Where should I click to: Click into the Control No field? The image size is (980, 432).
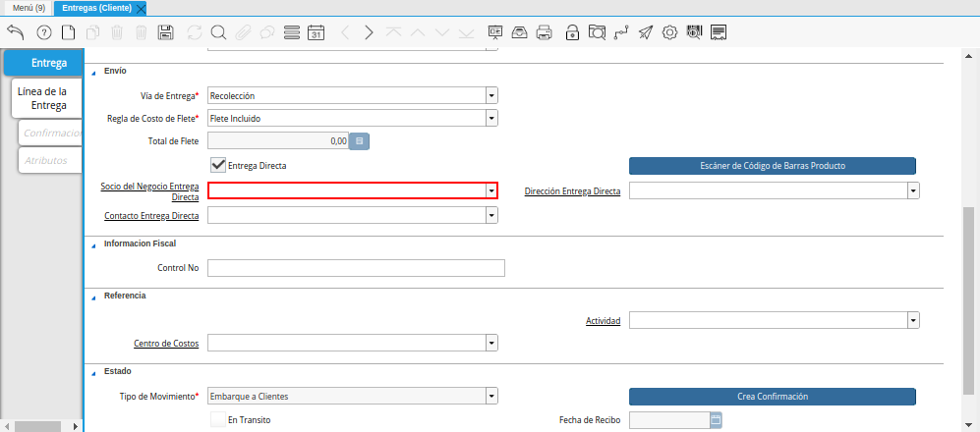[x=356, y=268]
